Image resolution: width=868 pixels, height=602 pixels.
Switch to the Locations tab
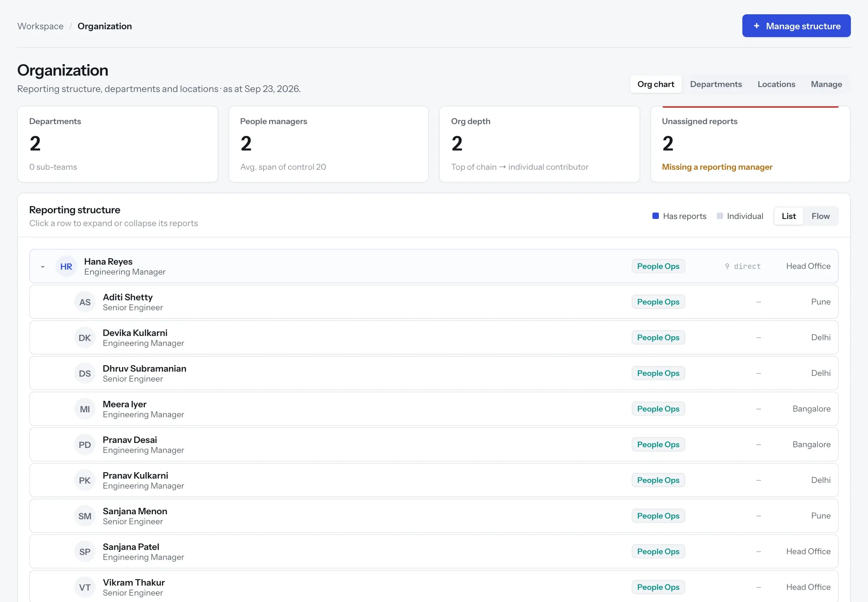pos(776,84)
